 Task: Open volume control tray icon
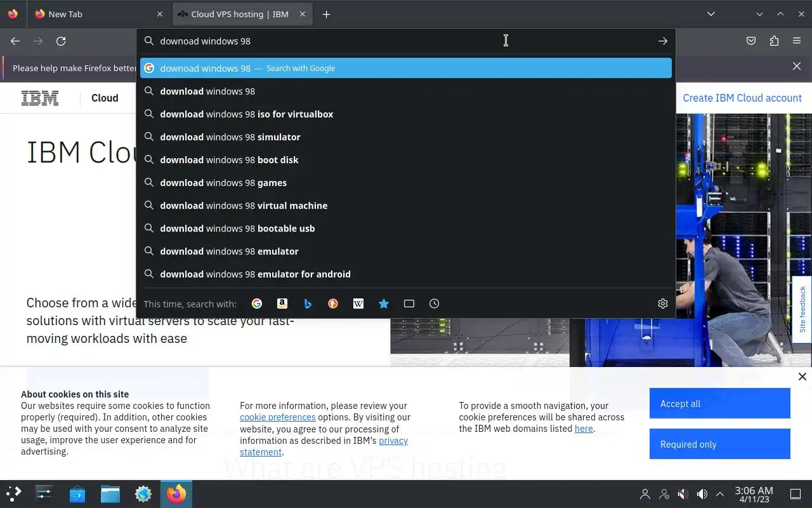[x=702, y=494]
